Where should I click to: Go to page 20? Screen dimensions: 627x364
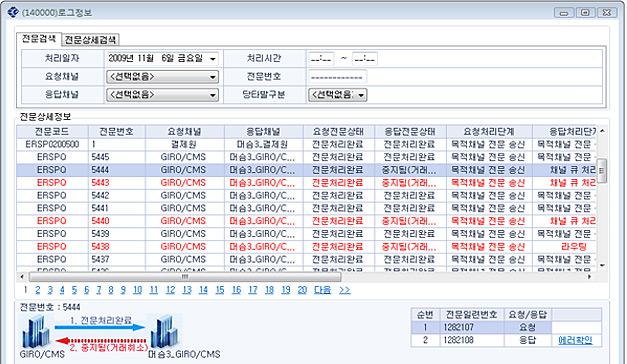pyautogui.click(x=302, y=290)
